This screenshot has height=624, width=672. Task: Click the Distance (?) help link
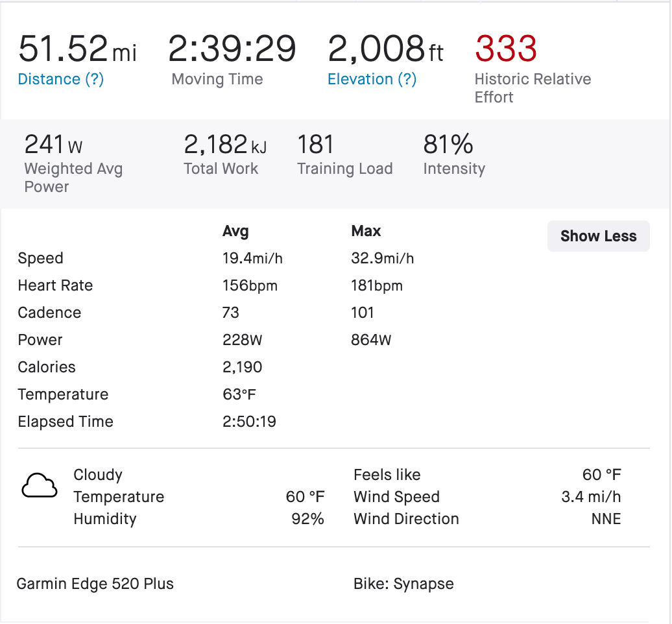[61, 80]
